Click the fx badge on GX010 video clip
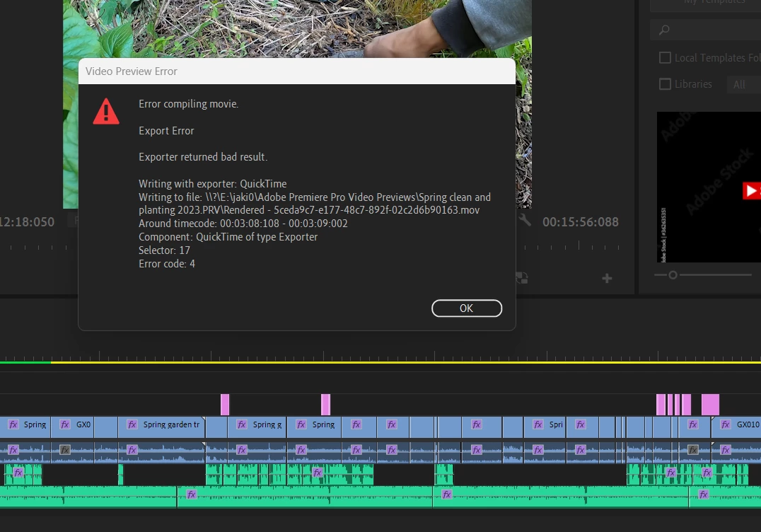The image size is (761, 532). pos(726,424)
